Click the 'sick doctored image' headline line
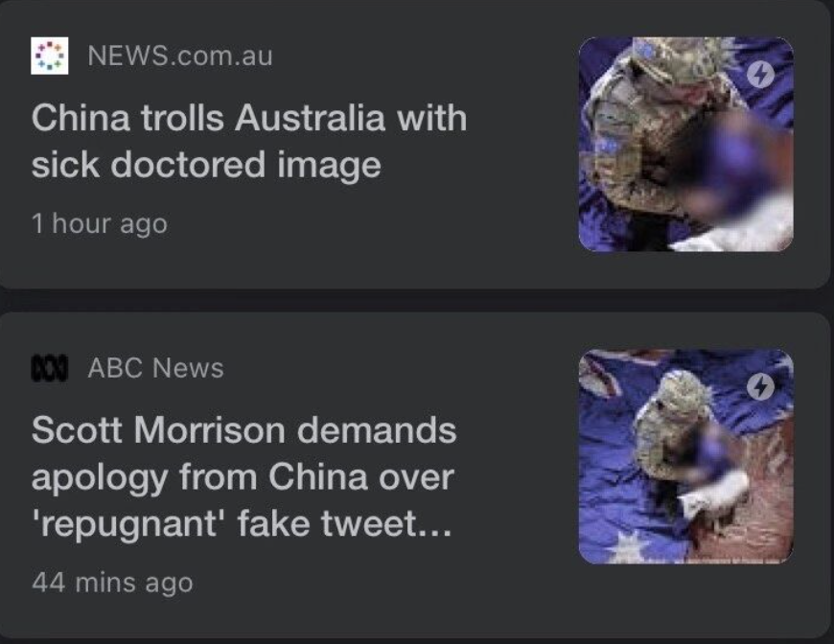The image size is (834, 644). tap(206, 164)
